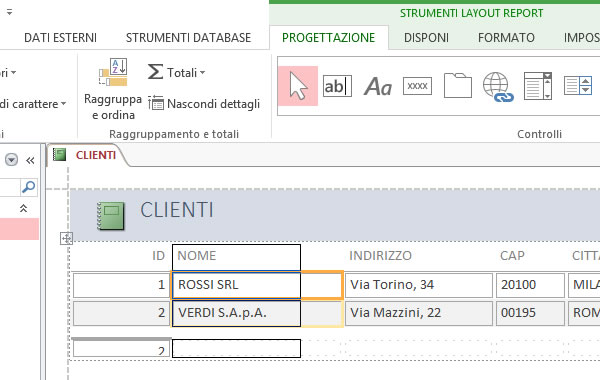Open the Totali dropdown

coord(176,72)
